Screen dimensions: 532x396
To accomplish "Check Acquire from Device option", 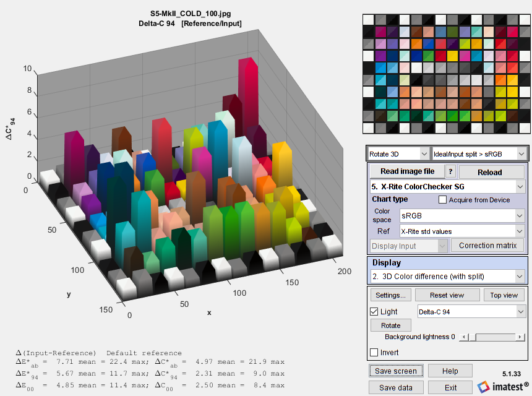I will pyautogui.click(x=442, y=200).
